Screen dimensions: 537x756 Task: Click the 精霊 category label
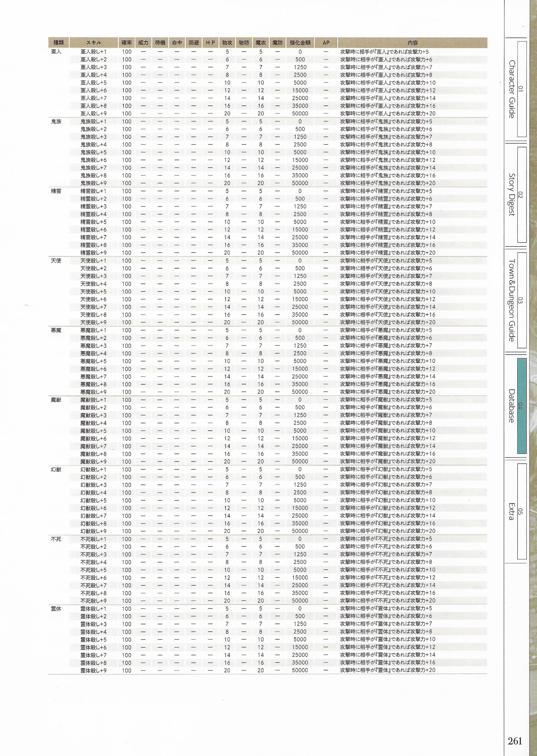56,191
